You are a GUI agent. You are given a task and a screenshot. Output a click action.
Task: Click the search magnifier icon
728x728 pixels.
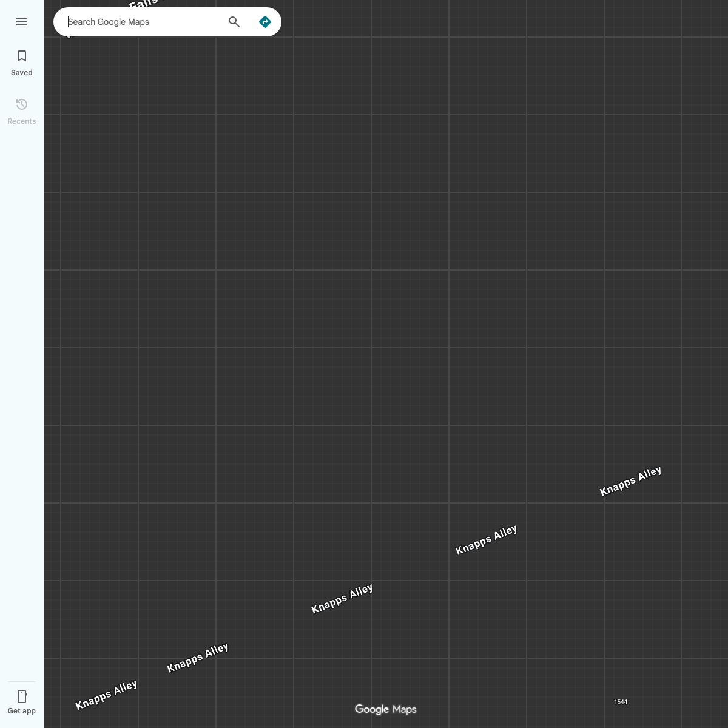(234, 22)
